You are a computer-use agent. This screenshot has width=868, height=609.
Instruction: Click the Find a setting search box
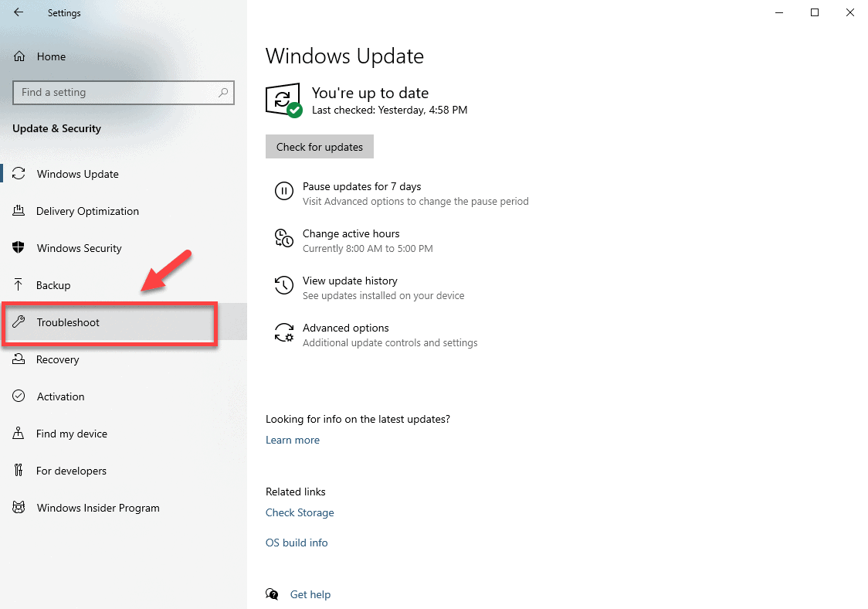[x=124, y=93]
